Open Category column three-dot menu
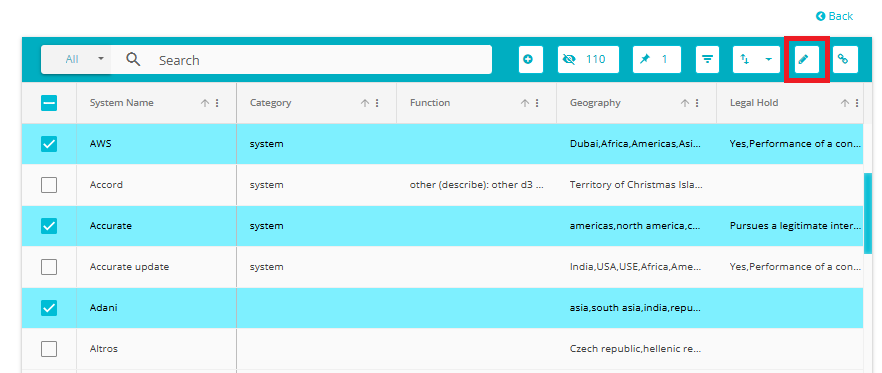 point(377,103)
